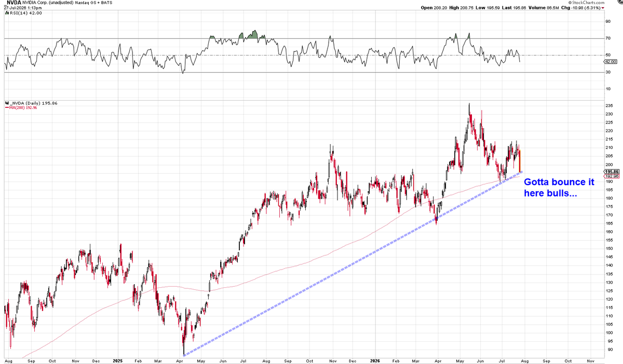Click the 50 level on the RSI scale
623x364 pixels.
tap(607, 55)
